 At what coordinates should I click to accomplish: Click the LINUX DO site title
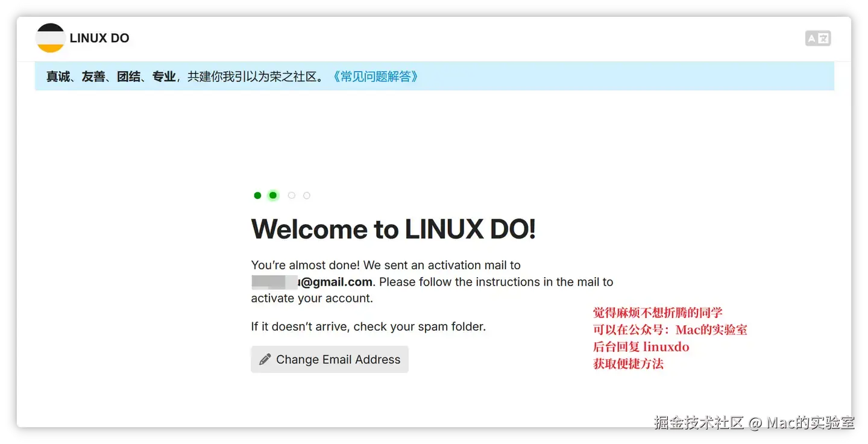click(99, 38)
